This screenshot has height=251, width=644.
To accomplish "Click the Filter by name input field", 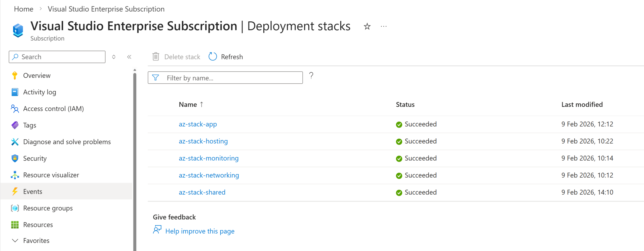I will pyautogui.click(x=231, y=78).
